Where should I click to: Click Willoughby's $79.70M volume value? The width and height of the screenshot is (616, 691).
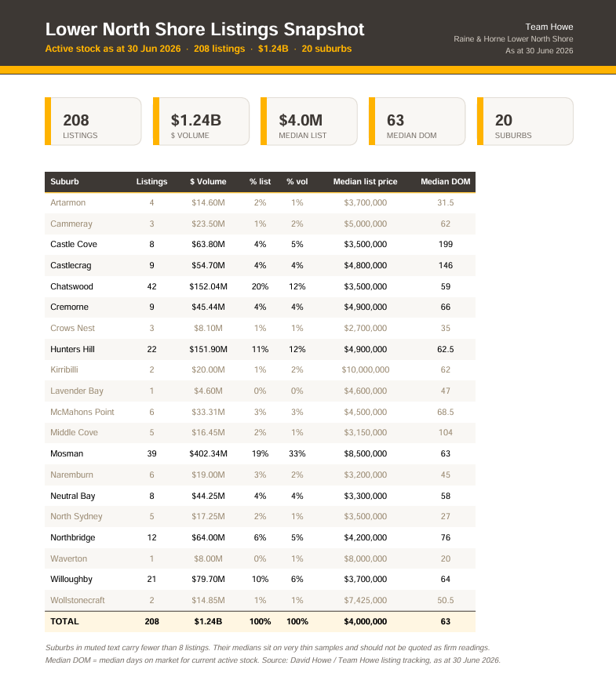click(208, 579)
